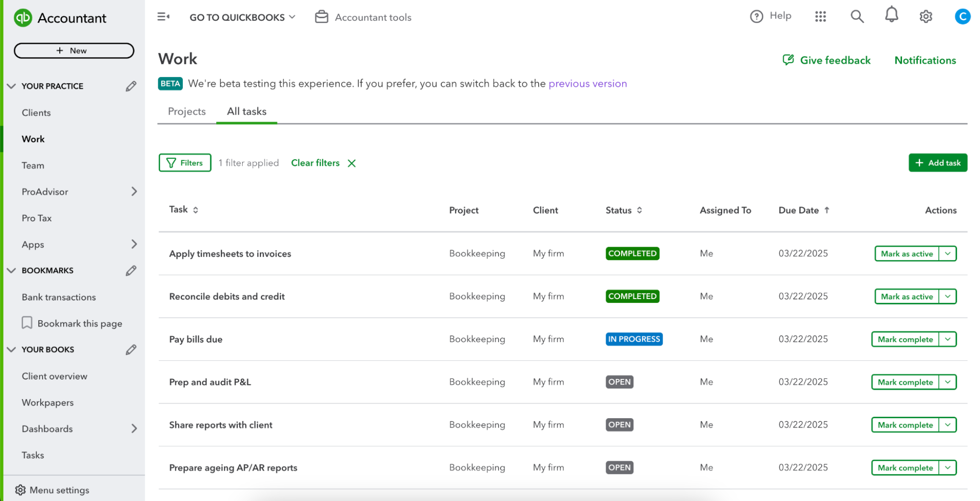This screenshot has height=501, width=980.
Task: Mark Prep and audit P&L complete
Action: [905, 382]
